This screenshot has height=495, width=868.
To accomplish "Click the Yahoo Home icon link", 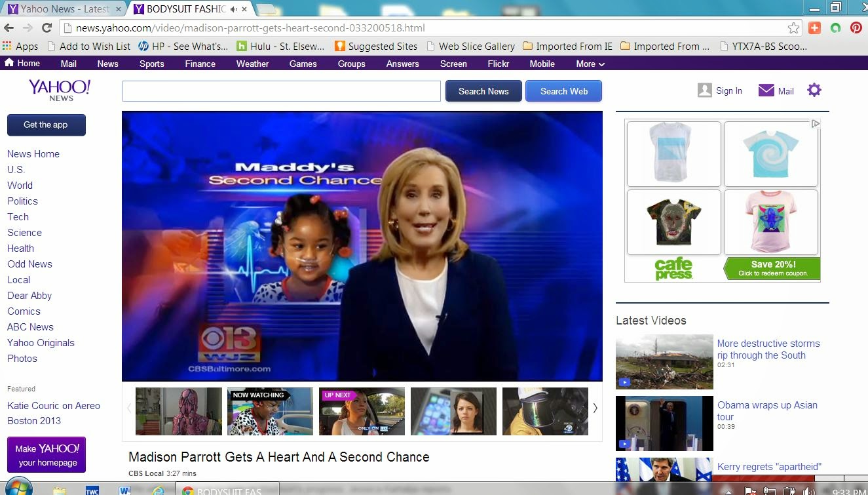I will tap(22, 64).
